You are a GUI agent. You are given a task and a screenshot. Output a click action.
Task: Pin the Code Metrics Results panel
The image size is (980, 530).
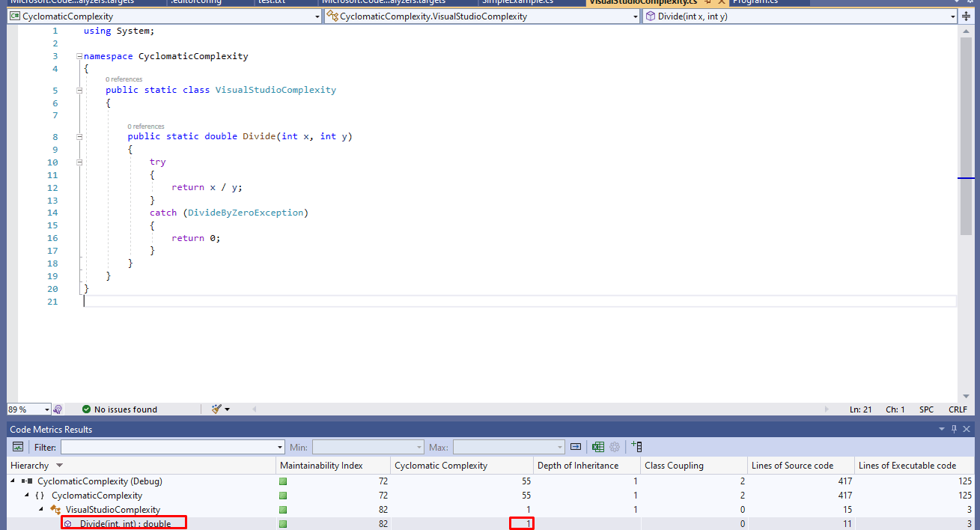click(954, 429)
